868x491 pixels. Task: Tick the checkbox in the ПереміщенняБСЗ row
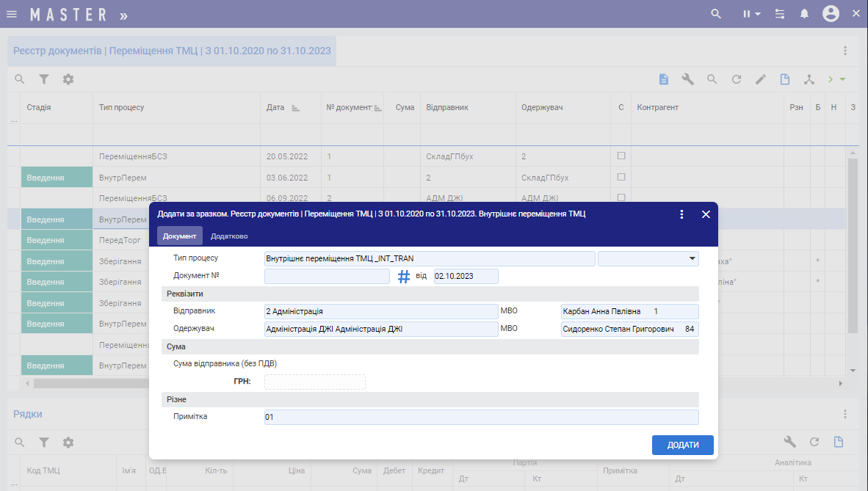621,156
